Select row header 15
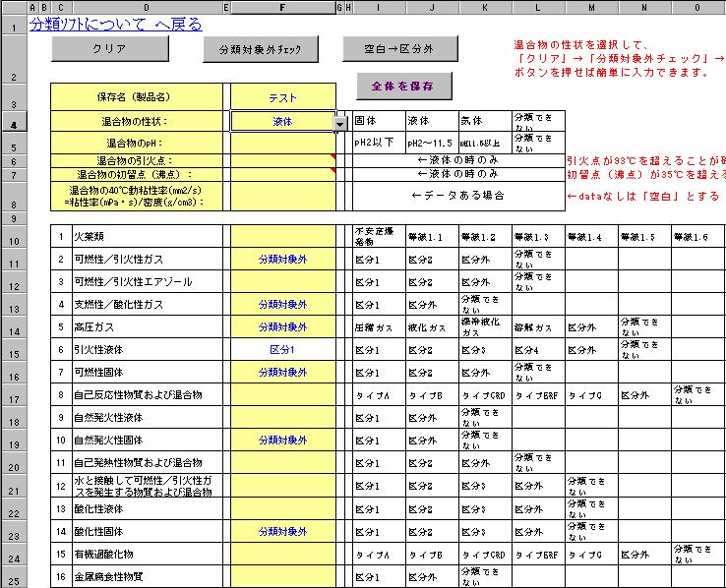The width and height of the screenshot is (726, 588). click(14, 350)
